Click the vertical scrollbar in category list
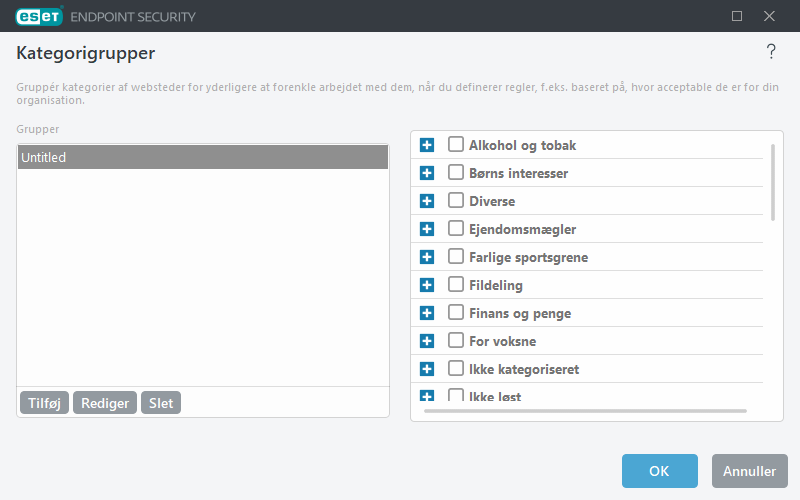The height and width of the screenshot is (500, 800). pos(772,182)
